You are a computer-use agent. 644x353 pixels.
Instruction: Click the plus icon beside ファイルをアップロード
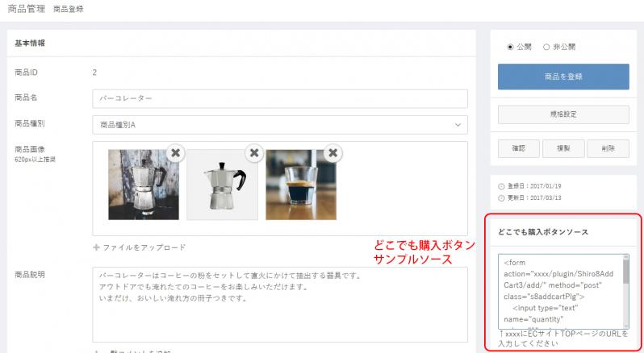(96, 247)
